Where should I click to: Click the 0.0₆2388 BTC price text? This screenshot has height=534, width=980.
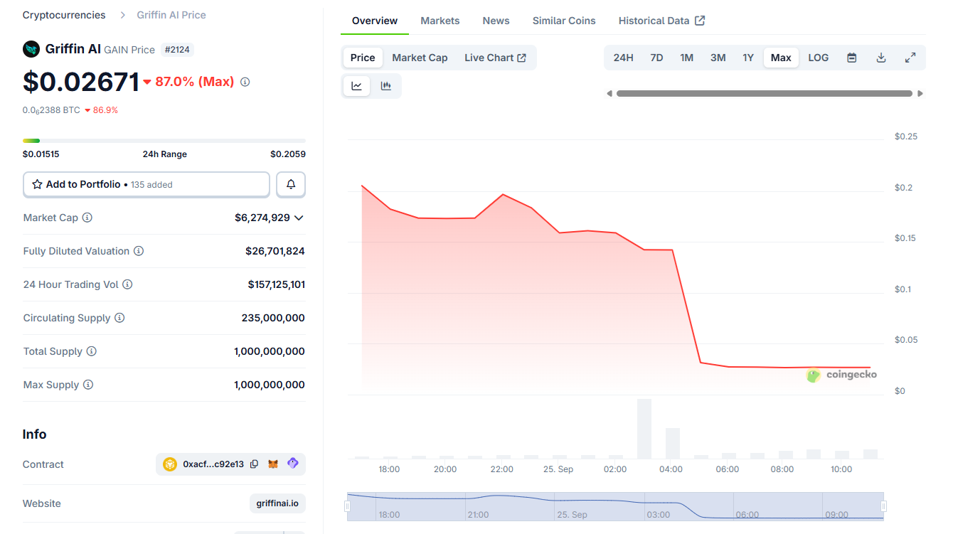[x=51, y=110]
